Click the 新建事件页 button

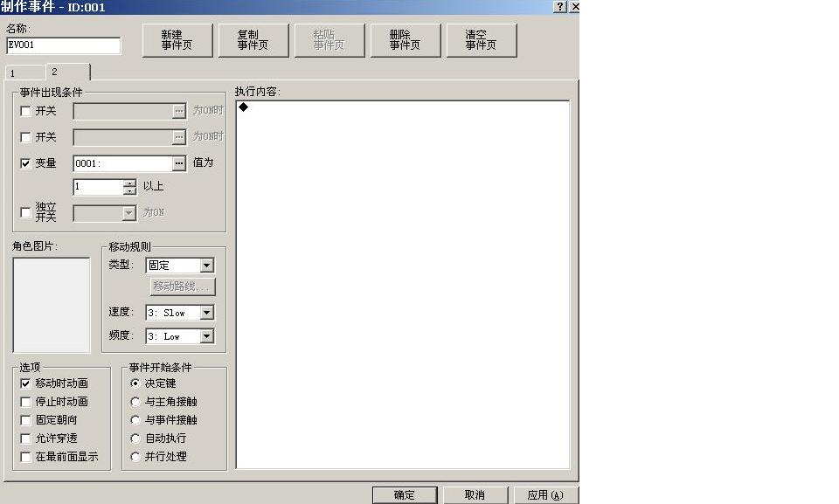[x=177, y=40]
